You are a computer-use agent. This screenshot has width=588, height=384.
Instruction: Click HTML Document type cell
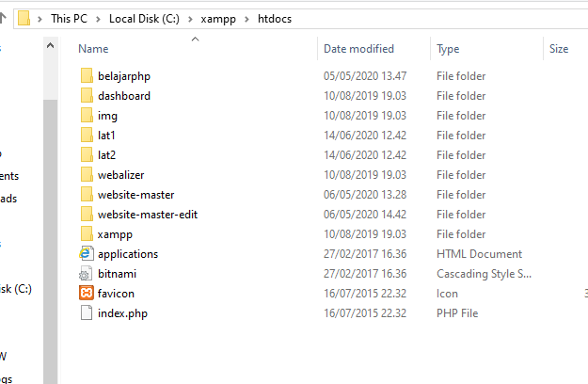click(479, 254)
